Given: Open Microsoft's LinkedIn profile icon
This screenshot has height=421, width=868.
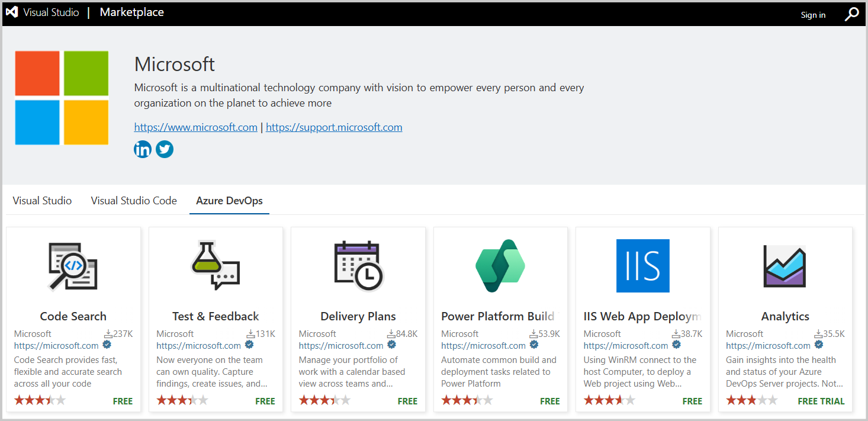Looking at the screenshot, I should pos(143,149).
